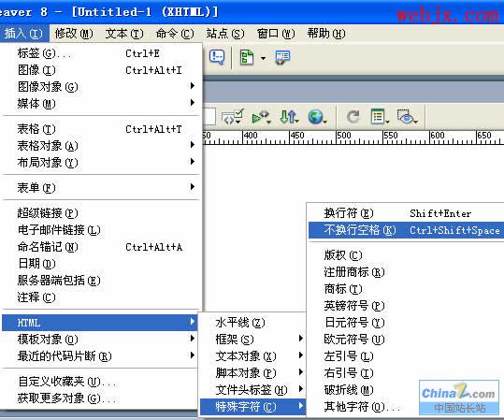Expand 框架(S) submenu
Viewport: 504px width, 420px height.
(x=252, y=340)
